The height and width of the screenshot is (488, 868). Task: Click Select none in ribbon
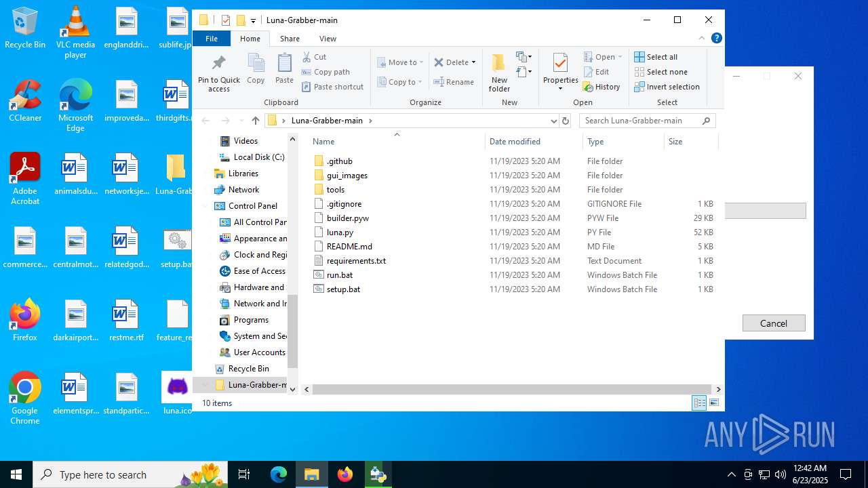660,72
